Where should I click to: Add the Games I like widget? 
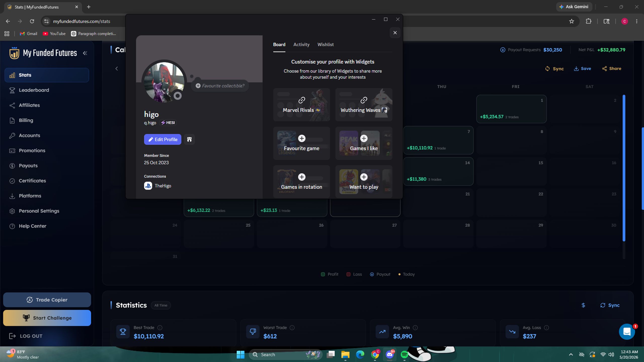[364, 143]
